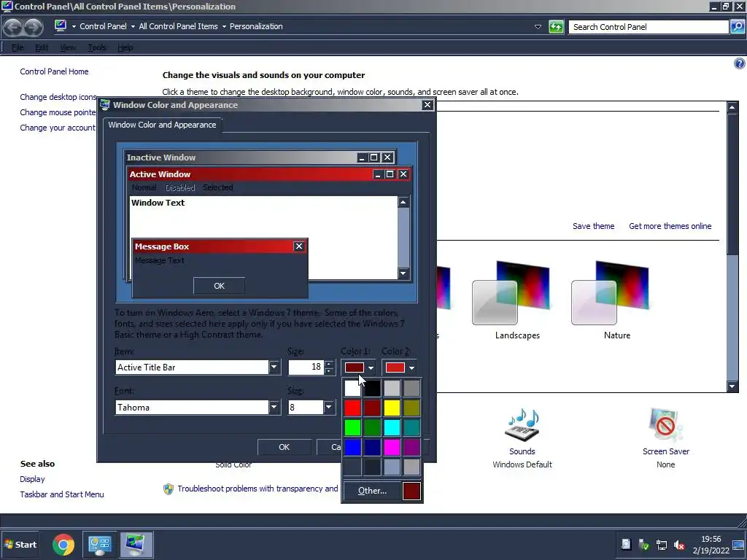This screenshot has height=560, width=747.
Task: Click Save theme link
Action: [593, 226]
